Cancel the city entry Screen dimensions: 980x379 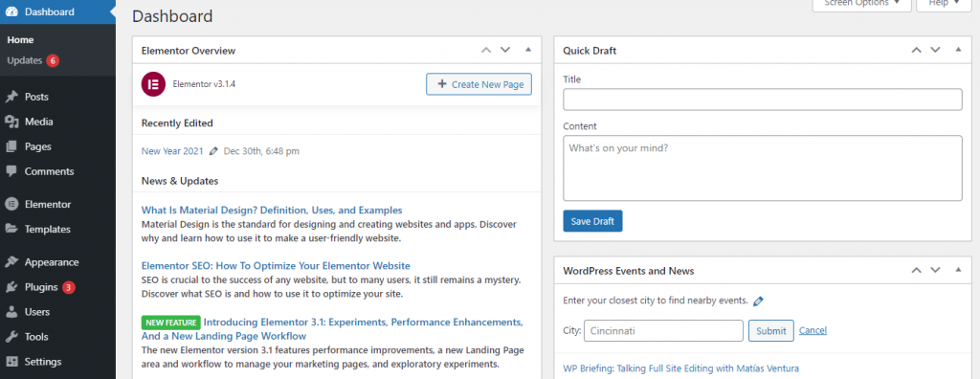coord(813,331)
